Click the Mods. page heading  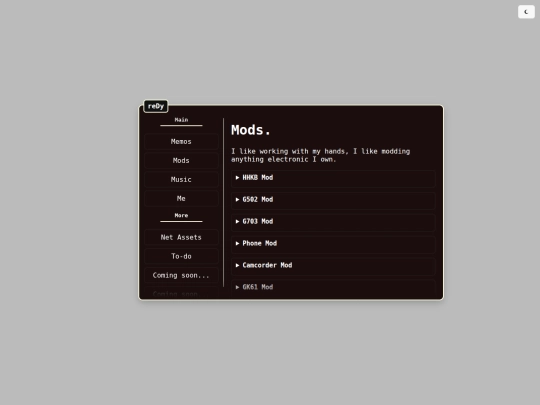pos(251,130)
